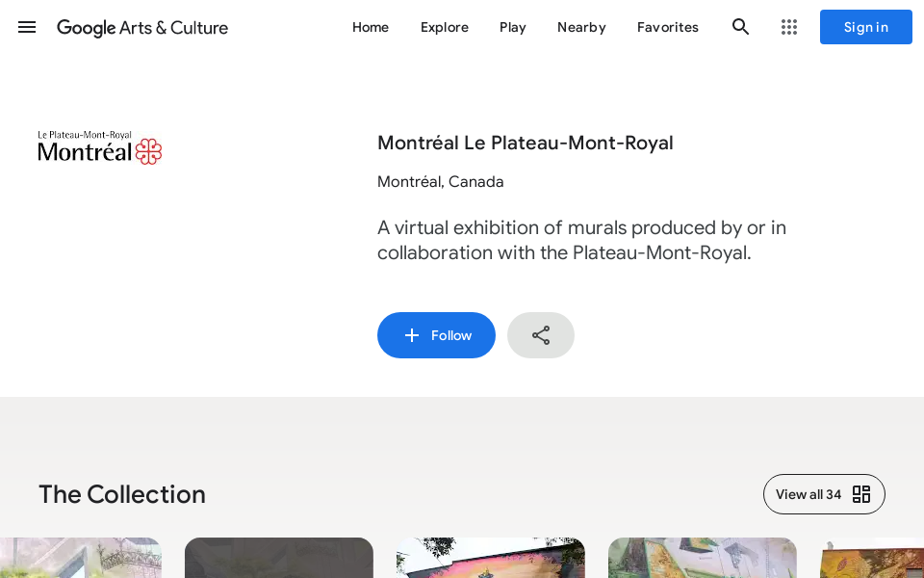The image size is (924, 578).
Task: Navigate to Home from the top bar
Action: [x=371, y=27]
